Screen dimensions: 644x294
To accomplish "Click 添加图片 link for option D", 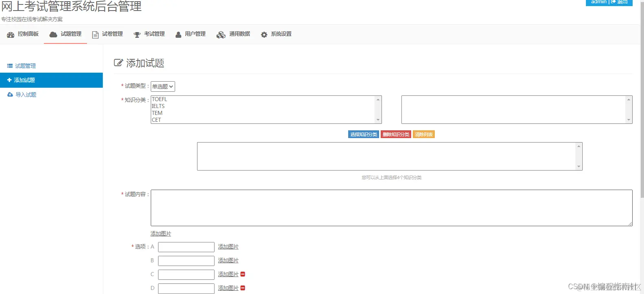I will (x=228, y=288).
